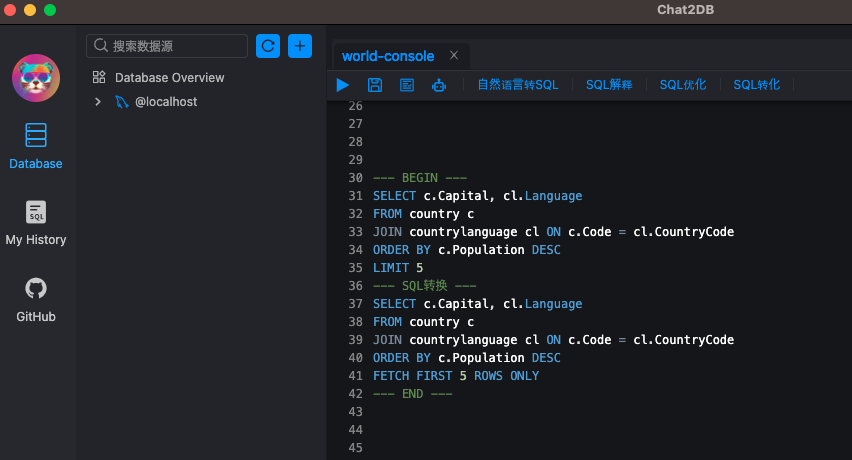The image size is (852, 460).
Task: Click the '--- SQL转换 ---' comment line
Action: pyautogui.click(x=424, y=286)
